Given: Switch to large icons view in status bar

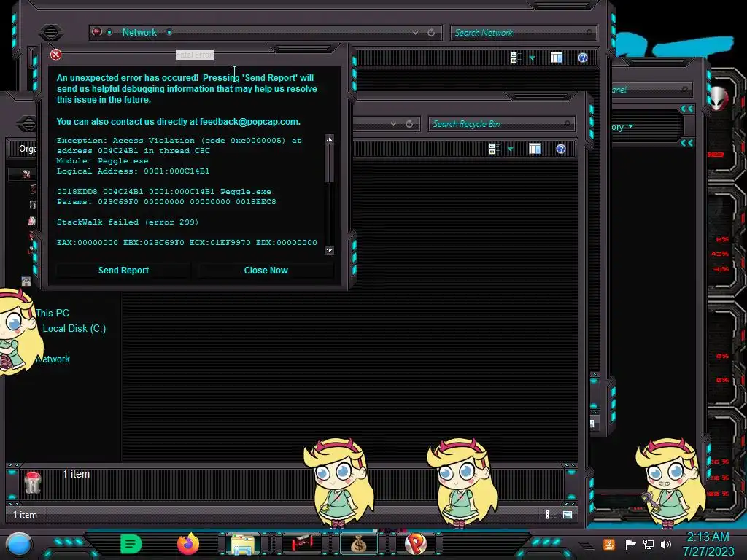Looking at the screenshot, I should point(568,514).
